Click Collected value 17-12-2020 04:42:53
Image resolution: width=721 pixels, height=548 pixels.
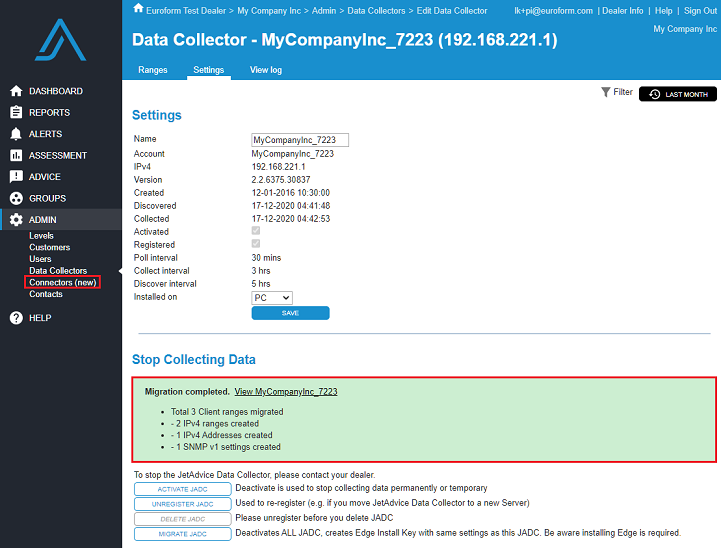(x=291, y=219)
